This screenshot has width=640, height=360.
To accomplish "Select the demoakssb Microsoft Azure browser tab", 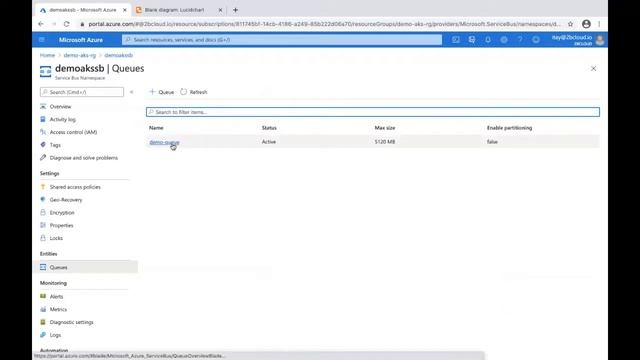I will click(83, 10).
